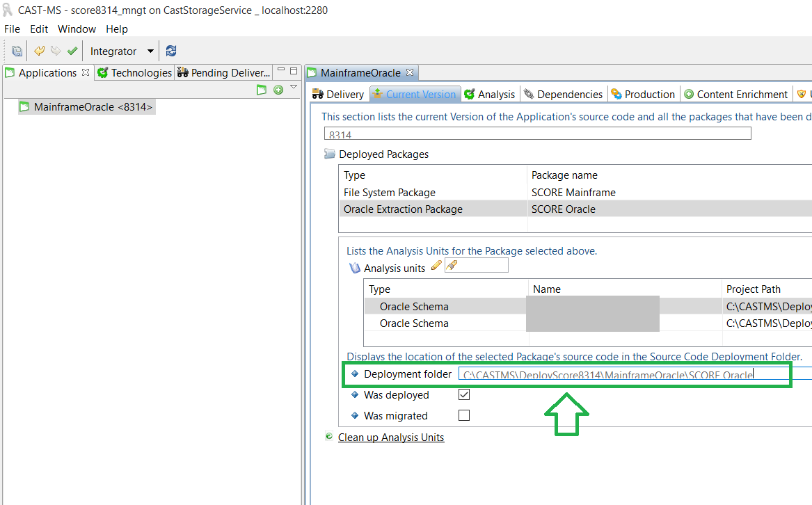Click the green folder icon in Applications panel toolbar
812x505 pixels.
click(x=262, y=90)
